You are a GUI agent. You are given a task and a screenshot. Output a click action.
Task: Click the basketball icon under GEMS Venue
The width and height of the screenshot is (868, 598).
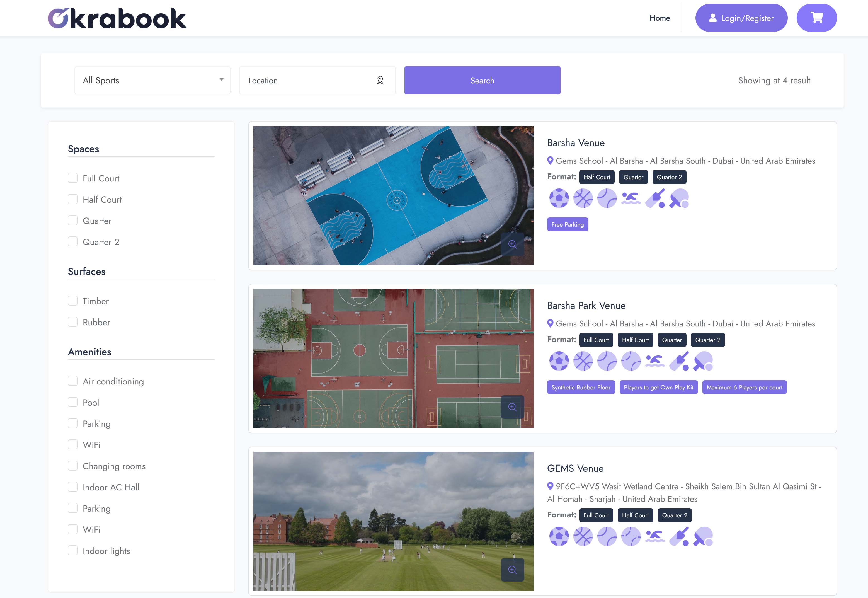click(x=583, y=537)
